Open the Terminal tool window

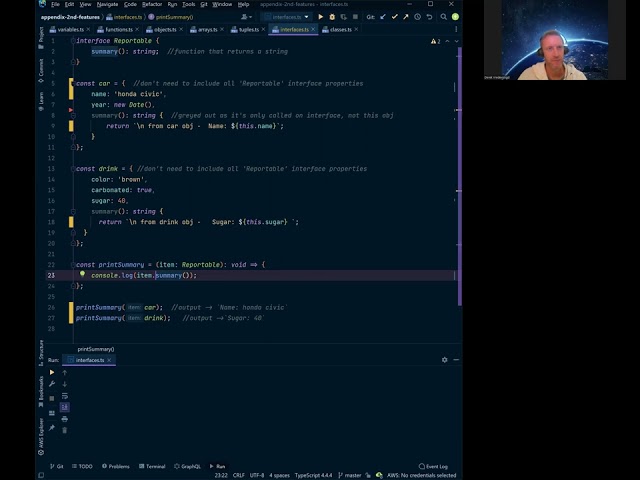pyautogui.click(x=152, y=466)
